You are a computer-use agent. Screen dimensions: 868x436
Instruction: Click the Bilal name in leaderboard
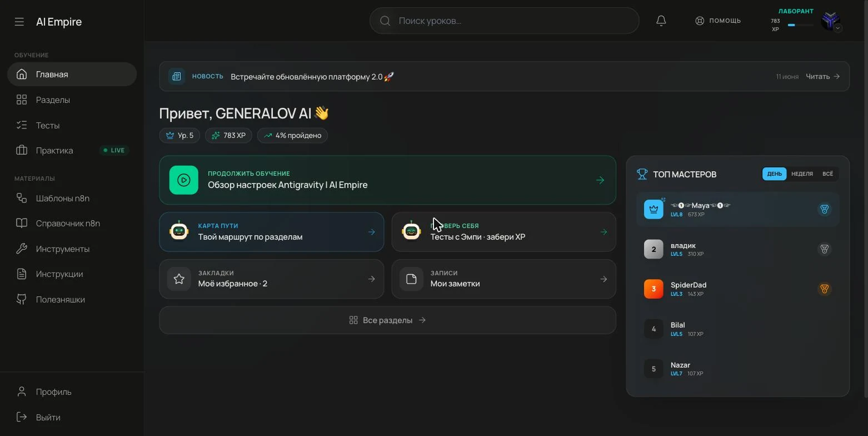pyautogui.click(x=678, y=325)
